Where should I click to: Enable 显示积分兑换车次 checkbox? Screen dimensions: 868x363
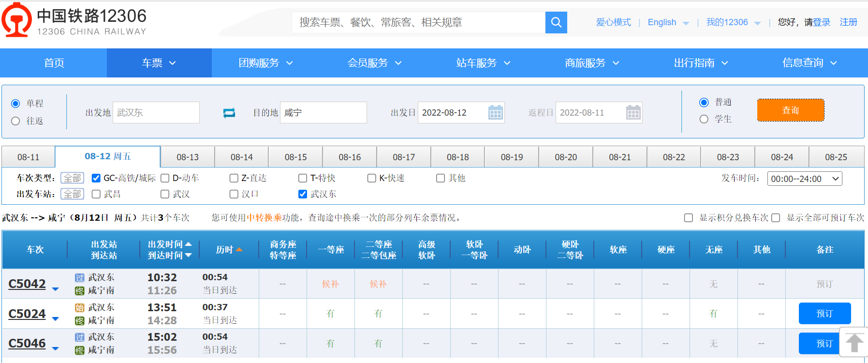click(689, 218)
